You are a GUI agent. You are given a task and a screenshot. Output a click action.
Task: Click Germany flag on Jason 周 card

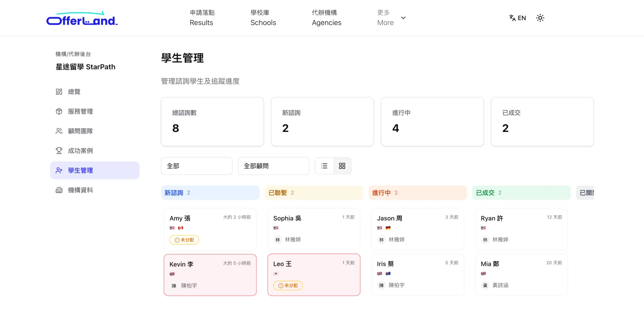(x=388, y=228)
